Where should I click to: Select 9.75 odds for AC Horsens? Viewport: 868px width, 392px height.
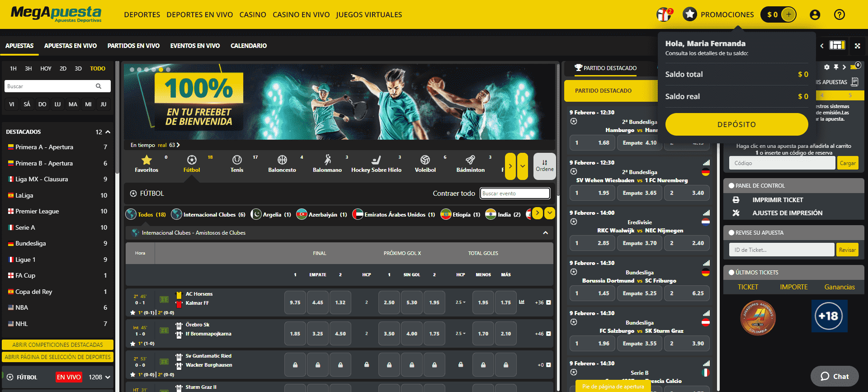(295, 302)
